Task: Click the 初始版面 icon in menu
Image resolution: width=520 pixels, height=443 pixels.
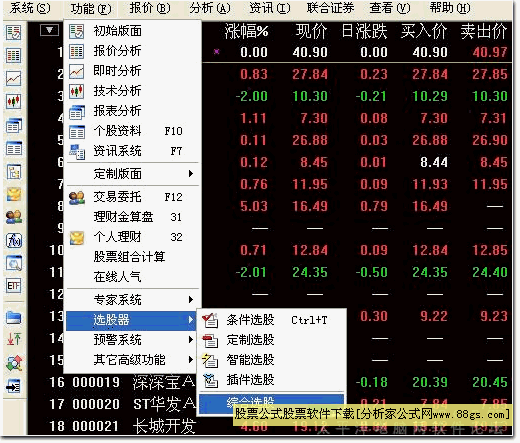Action: click(x=77, y=31)
